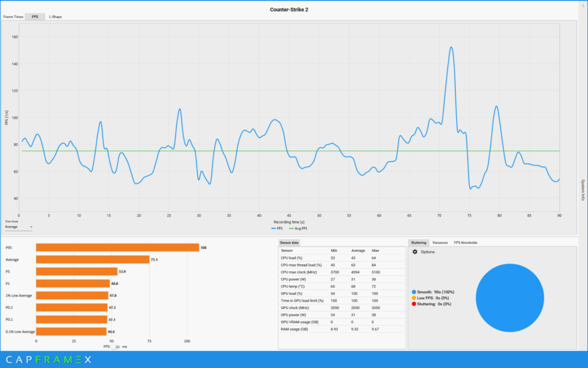Image resolution: width=588 pixels, height=368 pixels.
Task: Select the Sensor data tab
Action: 289,243
